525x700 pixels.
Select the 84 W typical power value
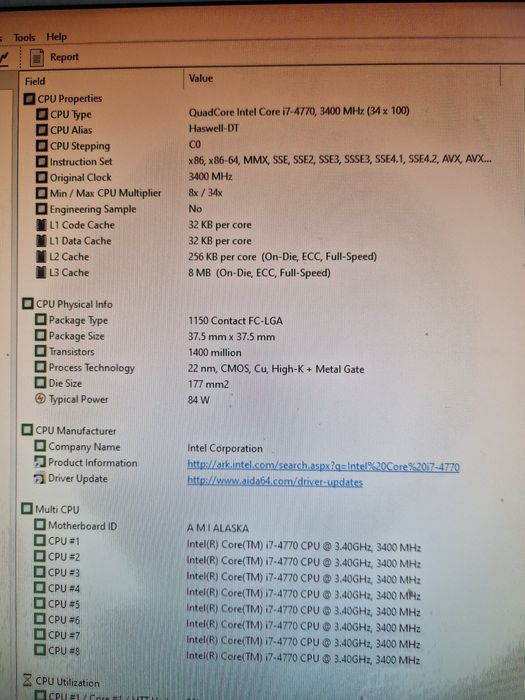[199, 400]
